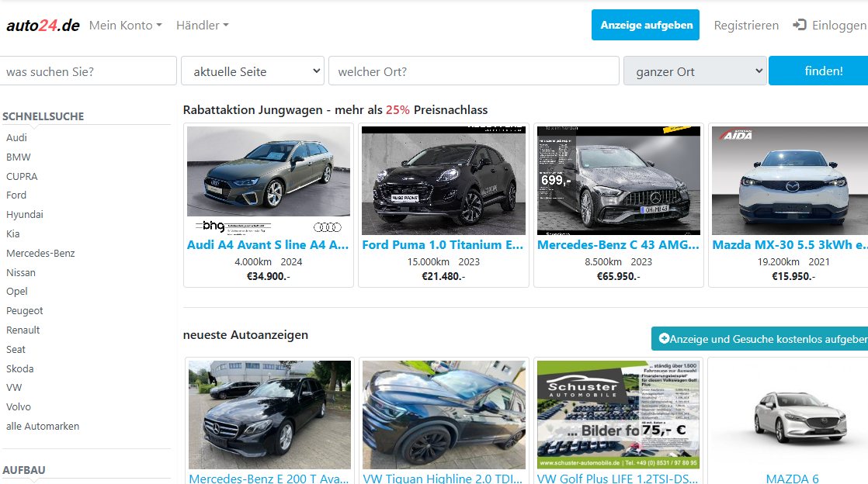Viewport: 868px width, 484px height.
Task: Click the 'neueste Autoanzeigen' heading
Action: tap(245, 335)
